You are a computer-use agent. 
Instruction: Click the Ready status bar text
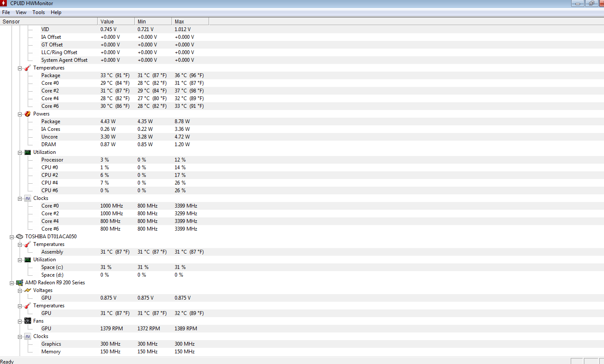point(7,361)
